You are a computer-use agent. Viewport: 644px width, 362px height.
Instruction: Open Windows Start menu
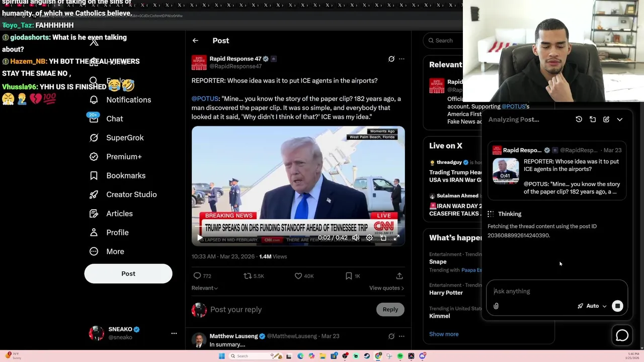pyautogui.click(x=222, y=356)
